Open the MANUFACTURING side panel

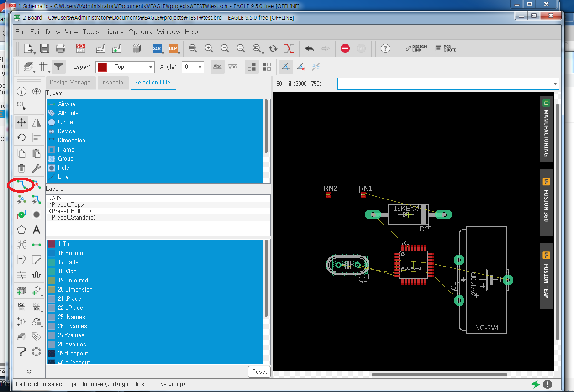pyautogui.click(x=546, y=128)
